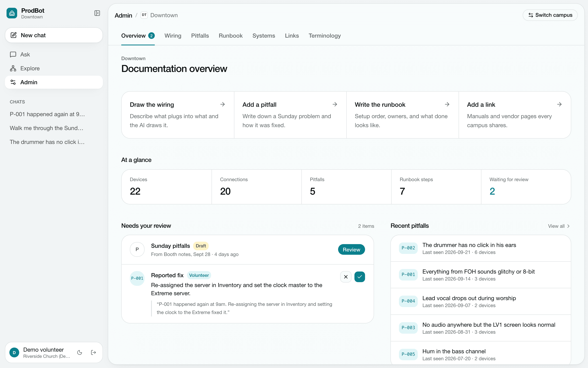Select the Overview tab

138,36
